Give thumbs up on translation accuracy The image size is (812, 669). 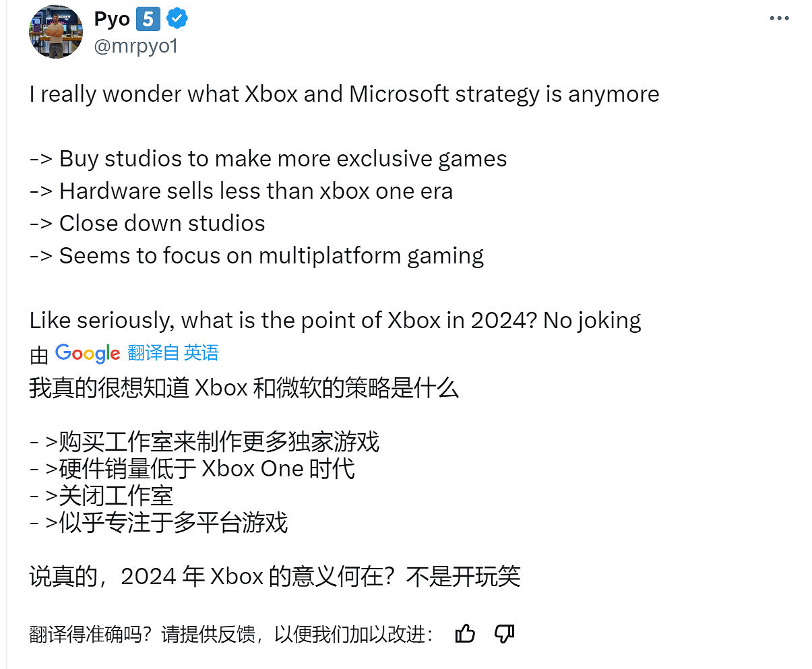[465, 634]
